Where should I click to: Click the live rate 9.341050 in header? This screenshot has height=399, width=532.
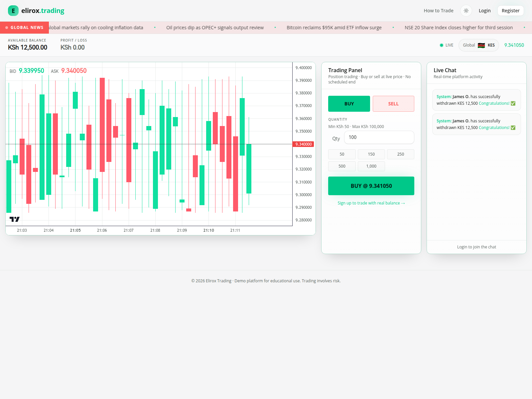point(514,45)
